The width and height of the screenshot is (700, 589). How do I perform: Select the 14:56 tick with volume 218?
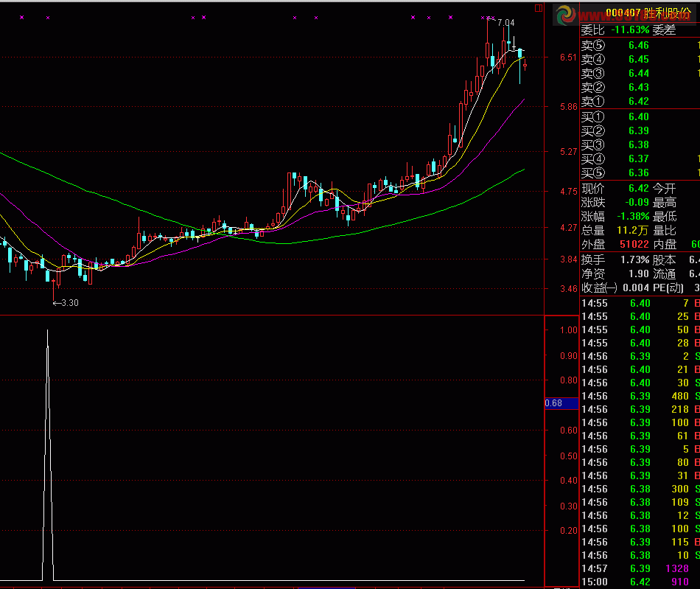pos(640,409)
